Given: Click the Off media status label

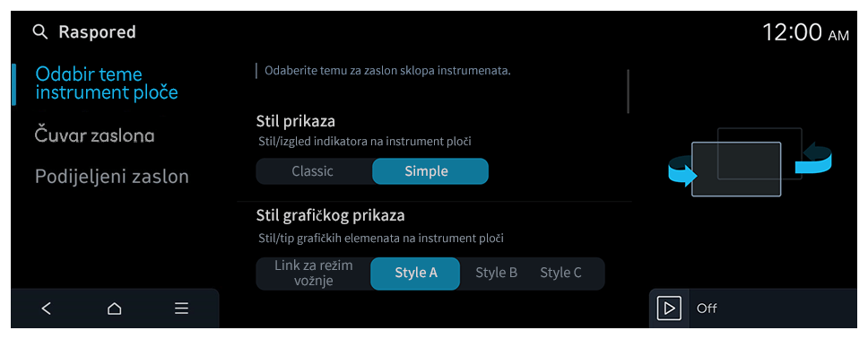Looking at the screenshot, I should pyautogui.click(x=707, y=309).
